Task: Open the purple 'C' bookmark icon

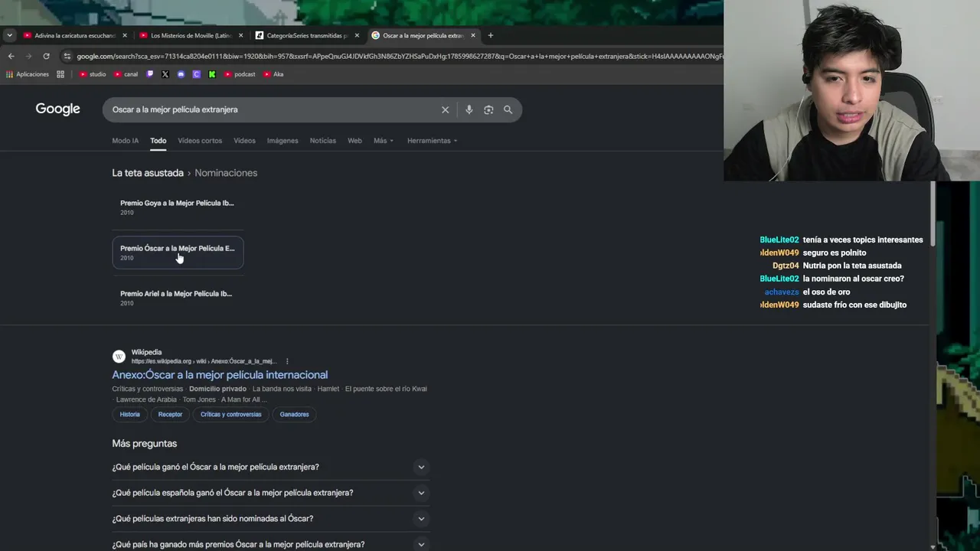Action: [197, 74]
